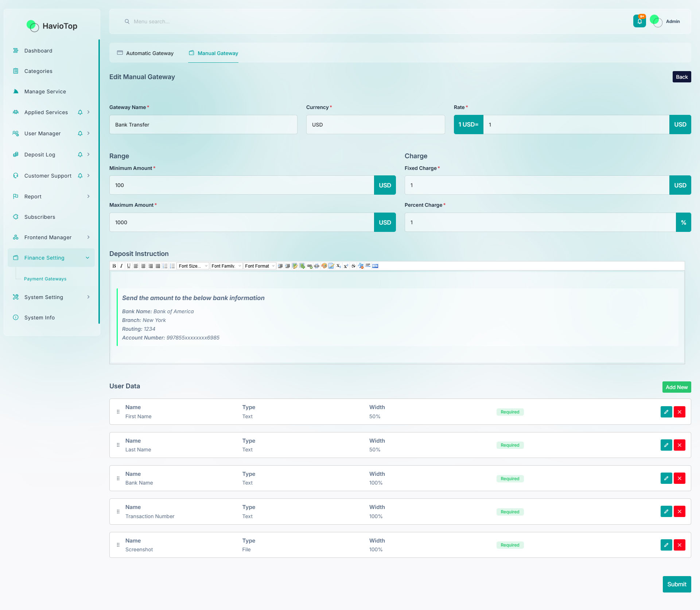
Task: Submit the manual gateway form
Action: 677,584
